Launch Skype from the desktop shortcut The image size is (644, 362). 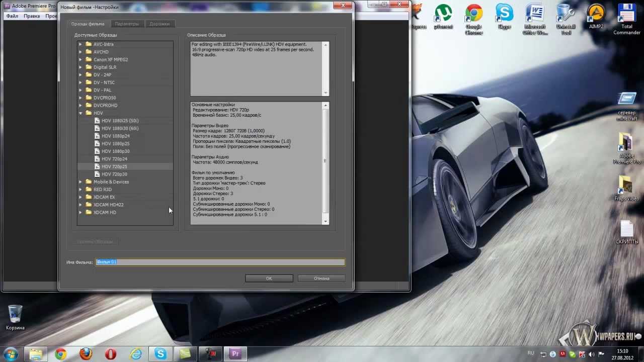[x=504, y=17]
